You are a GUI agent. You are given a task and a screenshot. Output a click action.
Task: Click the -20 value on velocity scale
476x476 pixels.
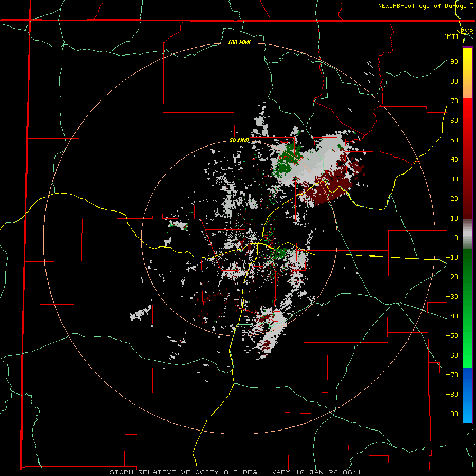tap(452, 277)
